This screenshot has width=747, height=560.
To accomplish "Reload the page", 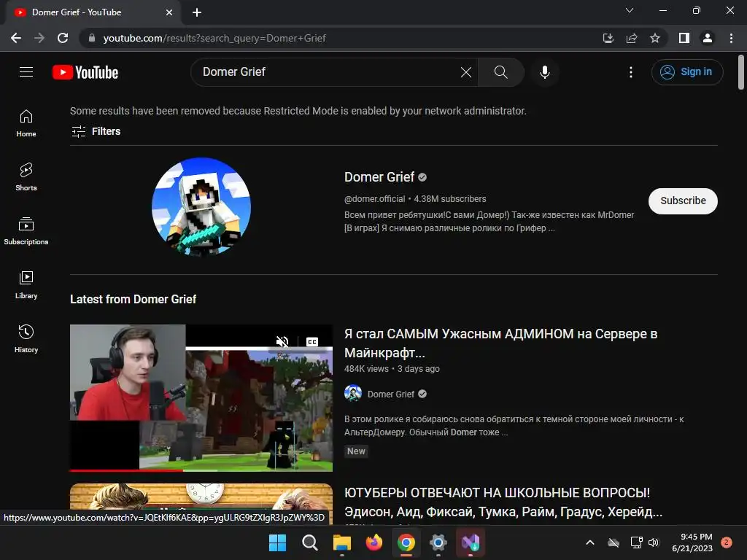I will point(63,38).
